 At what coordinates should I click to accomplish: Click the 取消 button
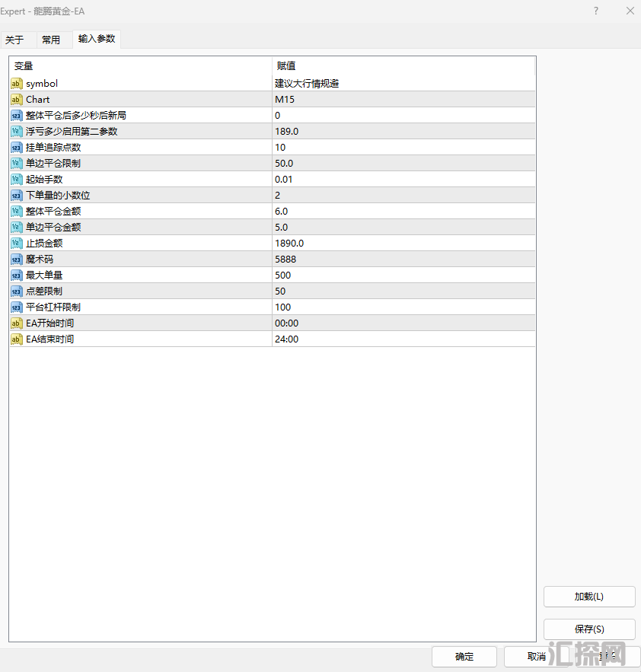point(536,657)
